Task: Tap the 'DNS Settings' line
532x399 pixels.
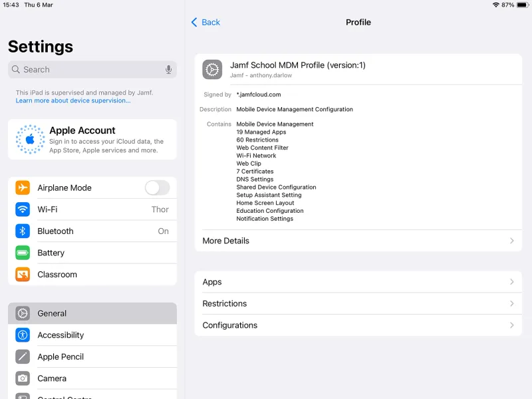Action: [x=255, y=179]
